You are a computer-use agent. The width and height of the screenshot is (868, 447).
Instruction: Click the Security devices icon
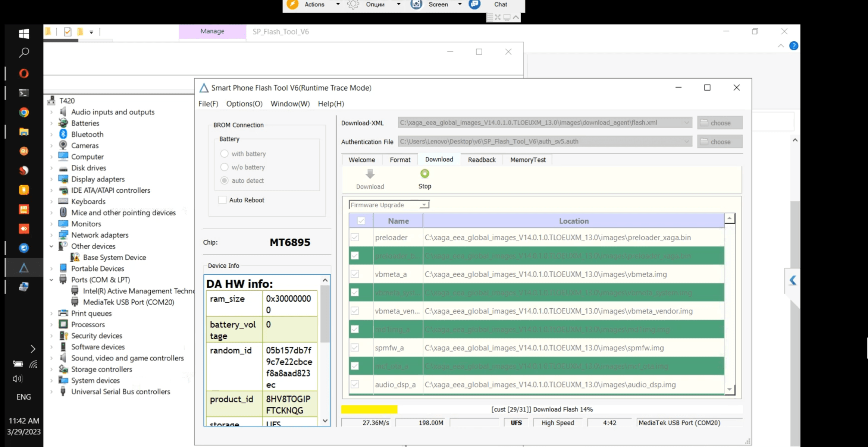click(63, 336)
